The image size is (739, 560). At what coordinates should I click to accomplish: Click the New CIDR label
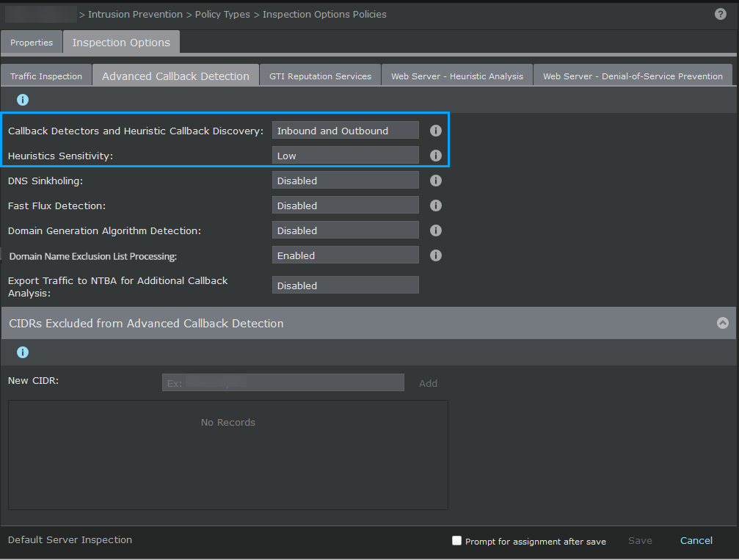click(x=34, y=380)
